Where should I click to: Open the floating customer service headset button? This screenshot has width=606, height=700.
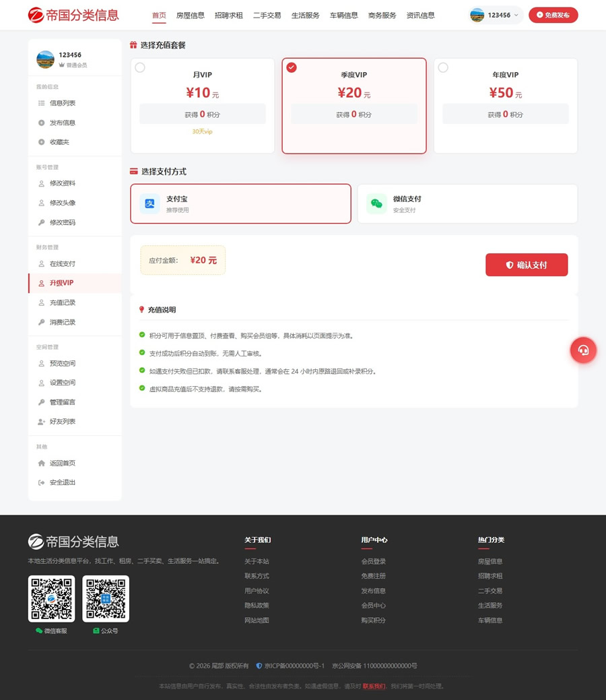583,350
